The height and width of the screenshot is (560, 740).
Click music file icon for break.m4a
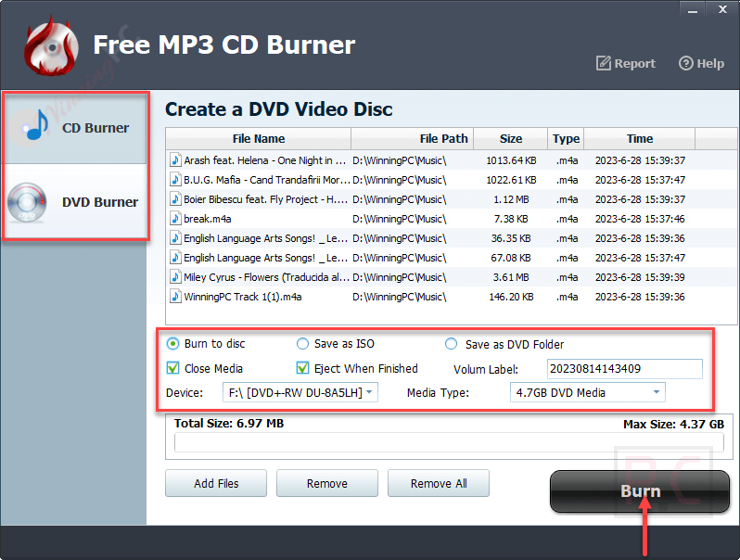pos(175,219)
